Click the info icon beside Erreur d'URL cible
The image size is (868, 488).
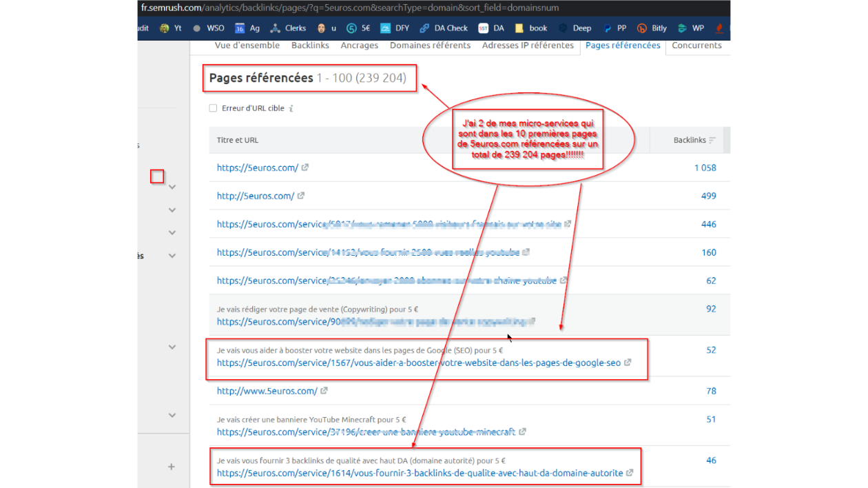coord(291,108)
